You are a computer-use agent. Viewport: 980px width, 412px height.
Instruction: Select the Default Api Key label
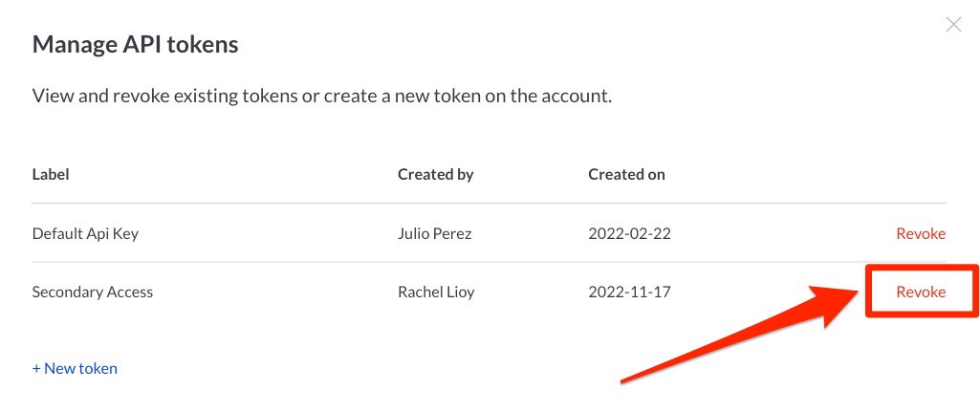pos(85,233)
